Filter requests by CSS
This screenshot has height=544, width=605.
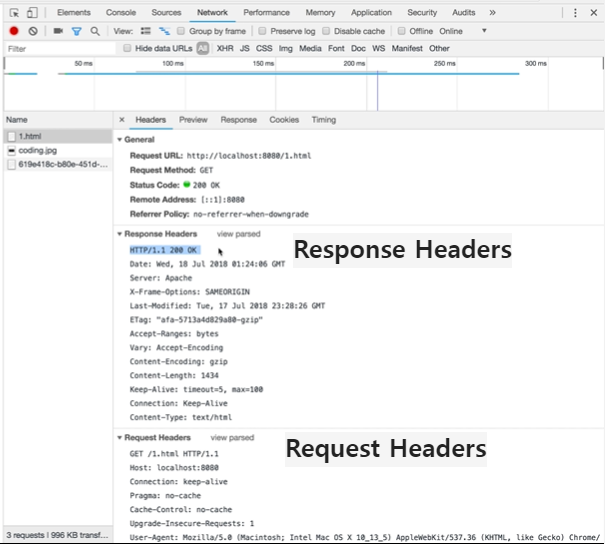[x=264, y=48]
